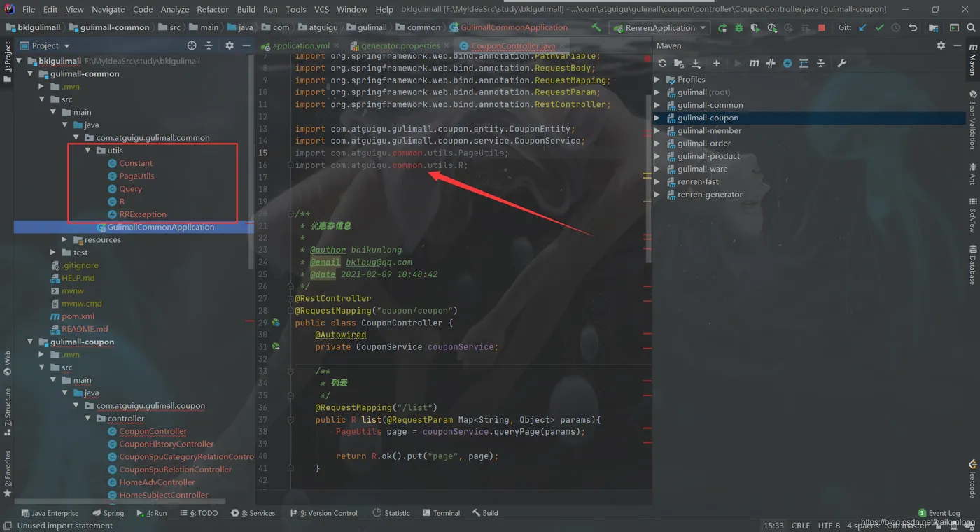
Task: Expand renren-generator in Maven panel
Action: click(657, 195)
